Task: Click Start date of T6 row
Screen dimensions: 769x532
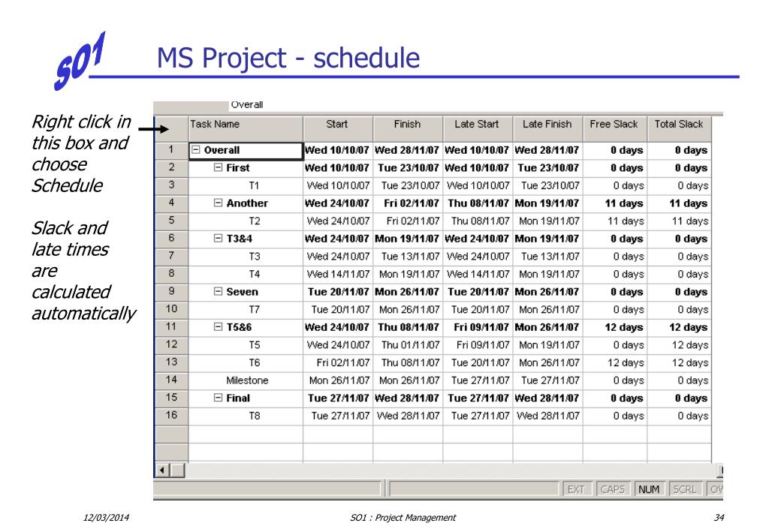Action: coord(339,362)
